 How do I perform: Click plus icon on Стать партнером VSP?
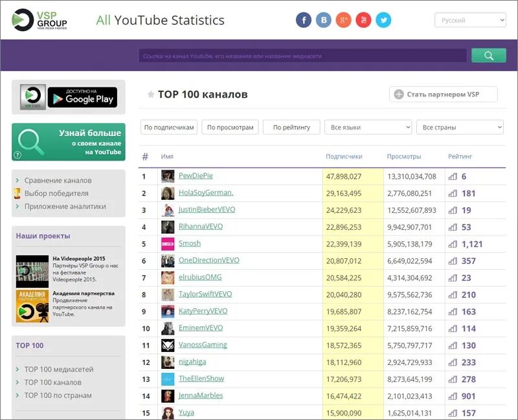pyautogui.click(x=399, y=94)
